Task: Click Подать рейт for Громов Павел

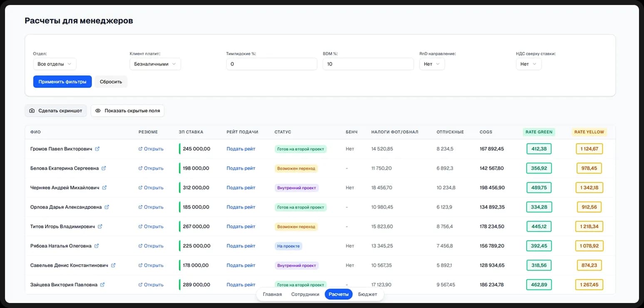Action: (241, 149)
